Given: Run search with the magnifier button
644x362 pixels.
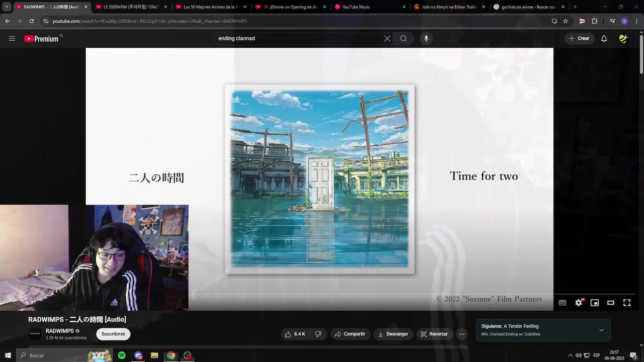Looking at the screenshot, I should 404,39.
